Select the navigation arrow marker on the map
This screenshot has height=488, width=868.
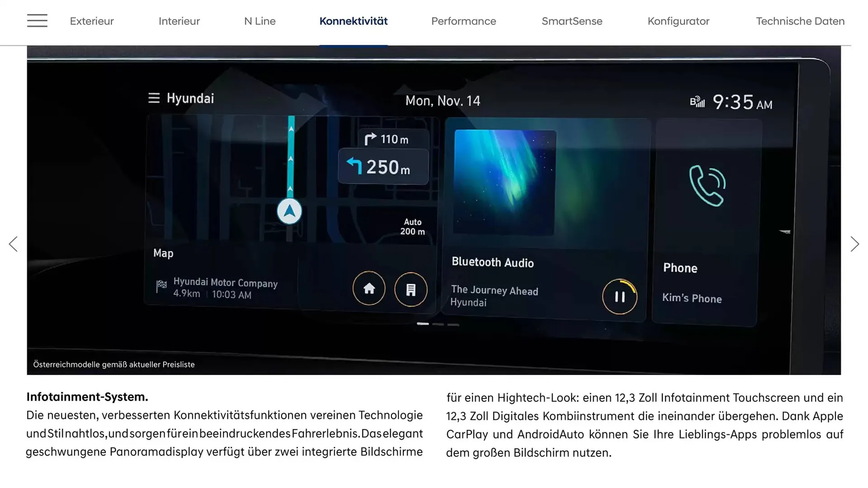(x=289, y=211)
